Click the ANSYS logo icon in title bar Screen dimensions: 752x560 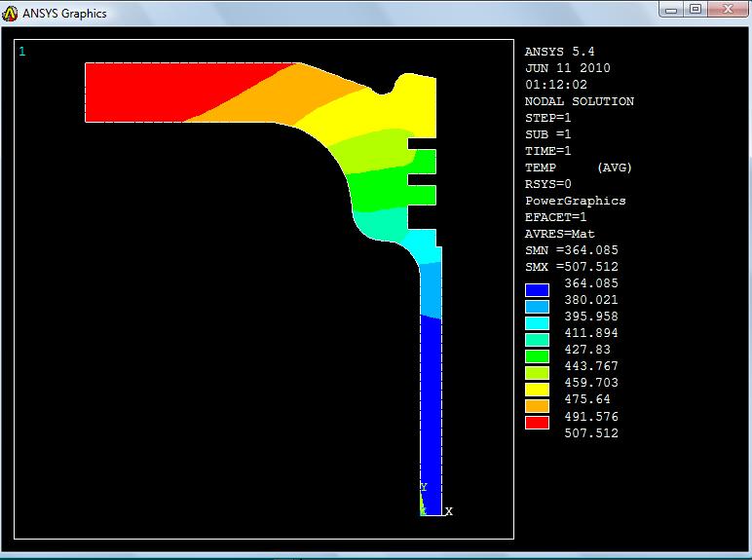pyautogui.click(x=12, y=13)
